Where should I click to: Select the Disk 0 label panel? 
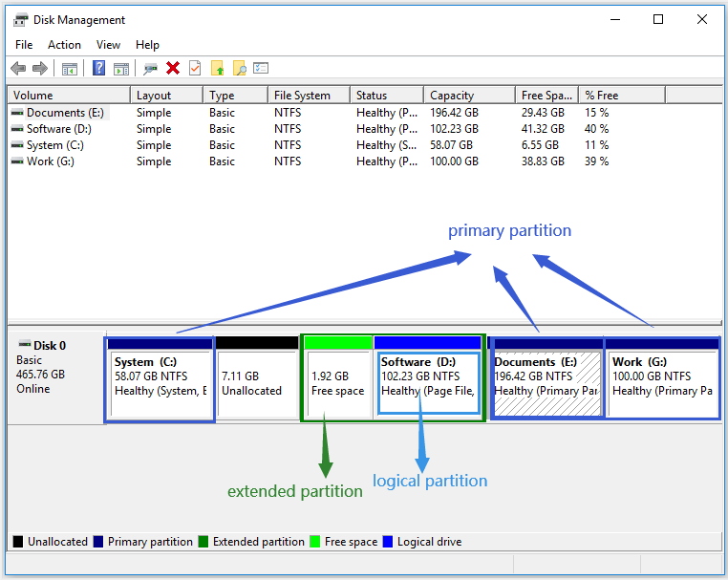[x=56, y=377]
